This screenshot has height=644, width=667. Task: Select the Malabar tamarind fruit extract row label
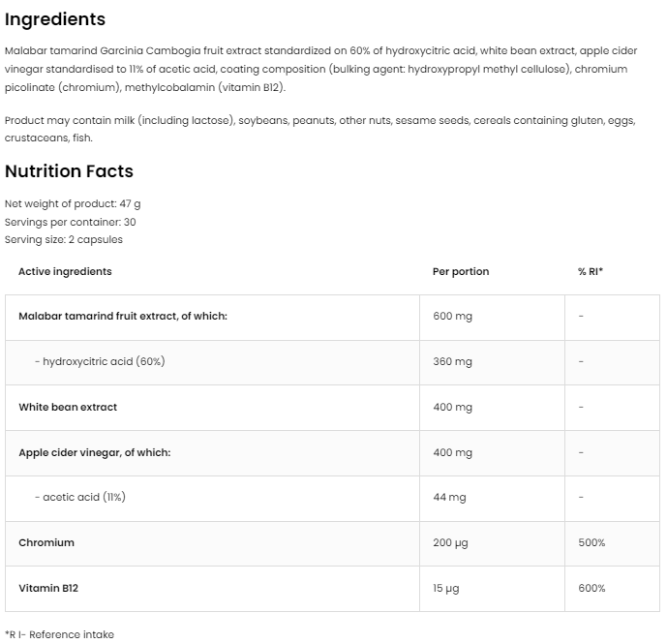coord(123,317)
